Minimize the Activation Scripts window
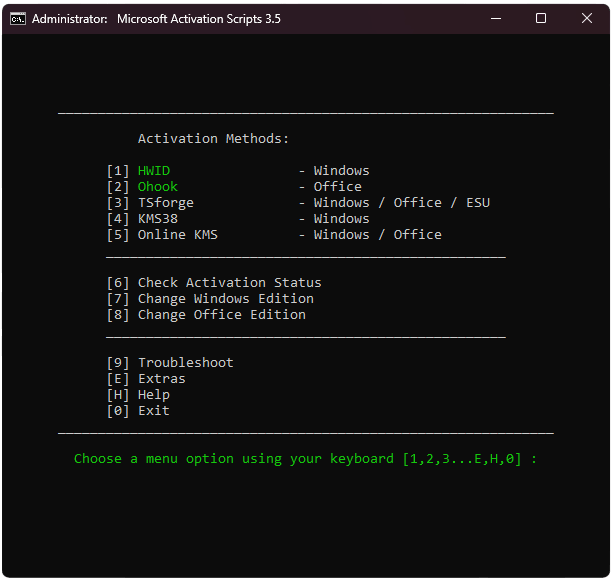 tap(496, 18)
